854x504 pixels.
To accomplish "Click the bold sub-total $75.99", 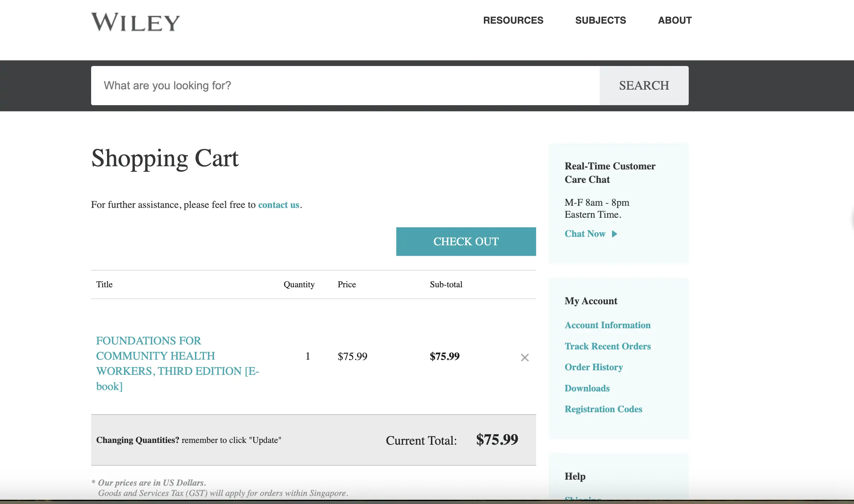I will [x=445, y=356].
